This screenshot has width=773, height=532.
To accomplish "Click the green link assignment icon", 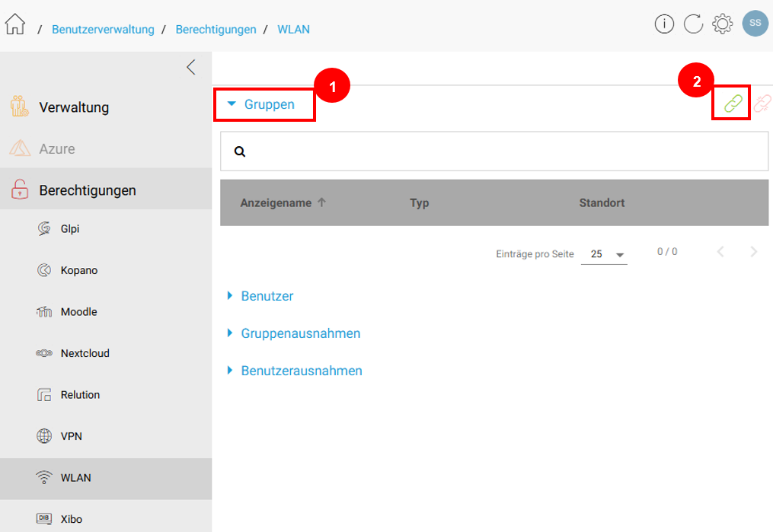I will pos(733,104).
